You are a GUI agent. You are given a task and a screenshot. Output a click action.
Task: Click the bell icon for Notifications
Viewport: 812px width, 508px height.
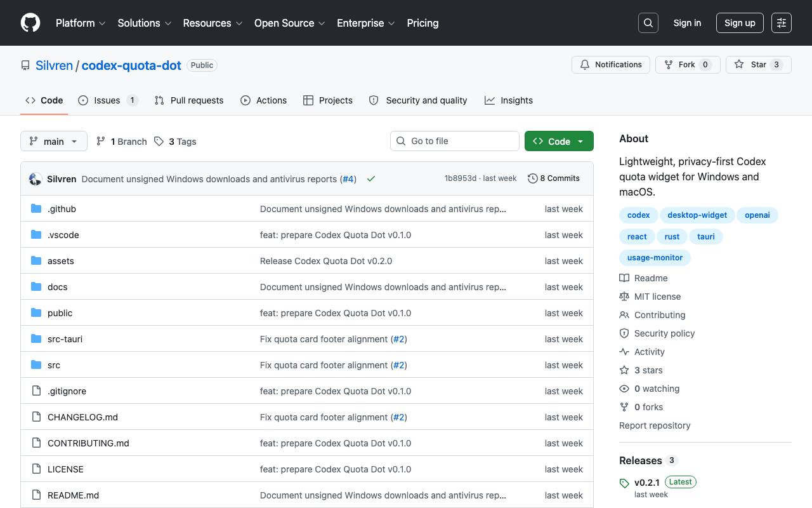pyautogui.click(x=585, y=65)
